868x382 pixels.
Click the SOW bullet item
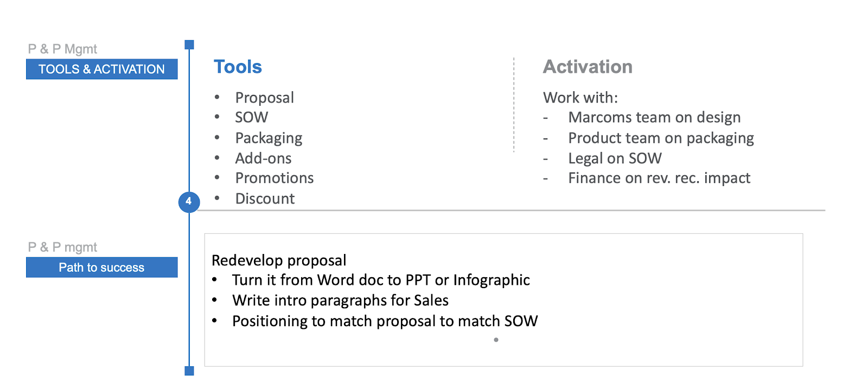(x=252, y=117)
